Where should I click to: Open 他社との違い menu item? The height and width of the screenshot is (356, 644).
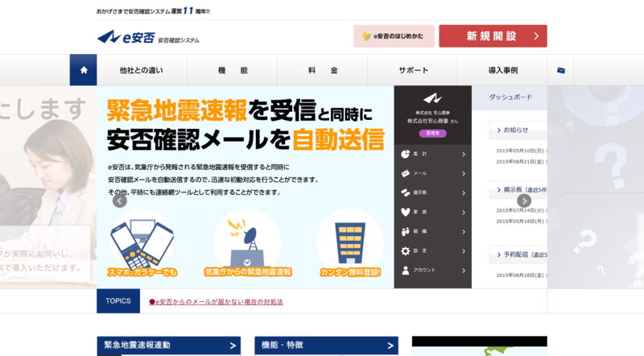coord(142,70)
